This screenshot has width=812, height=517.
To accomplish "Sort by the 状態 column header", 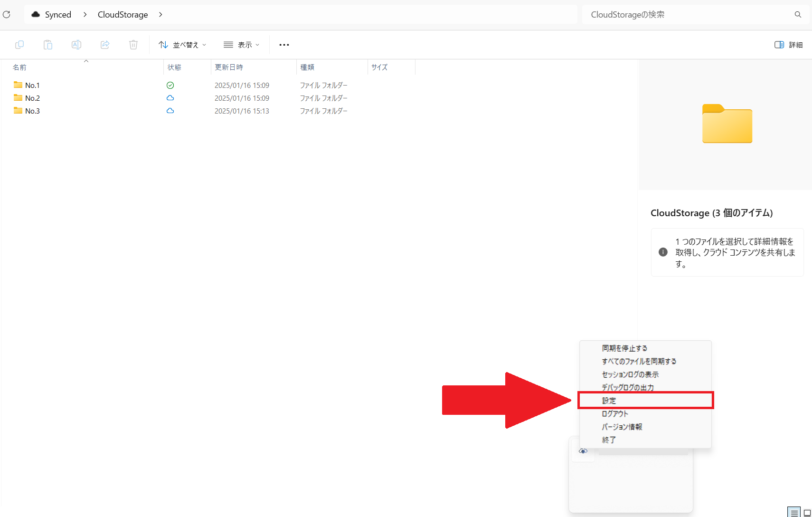I will click(174, 67).
